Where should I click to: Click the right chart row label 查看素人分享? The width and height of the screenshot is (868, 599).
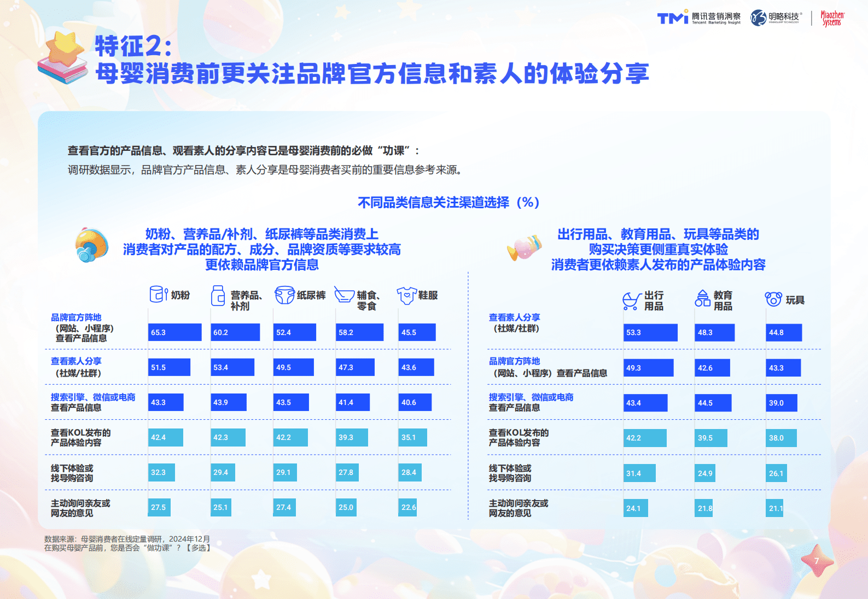click(515, 318)
